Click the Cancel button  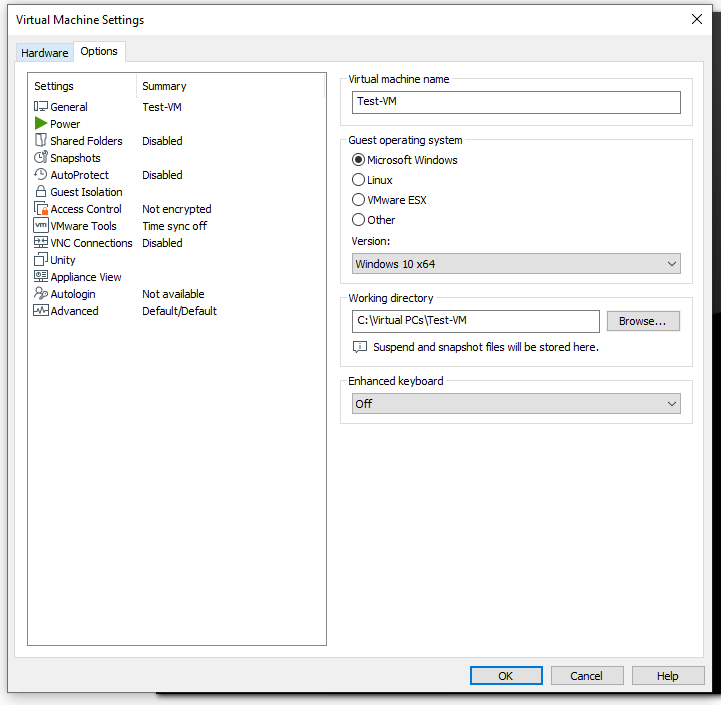pyautogui.click(x=587, y=676)
